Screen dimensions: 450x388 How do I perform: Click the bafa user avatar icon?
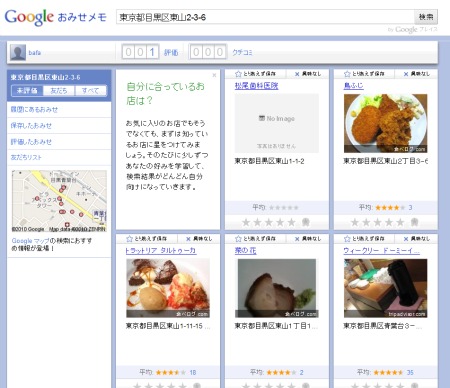point(18,52)
